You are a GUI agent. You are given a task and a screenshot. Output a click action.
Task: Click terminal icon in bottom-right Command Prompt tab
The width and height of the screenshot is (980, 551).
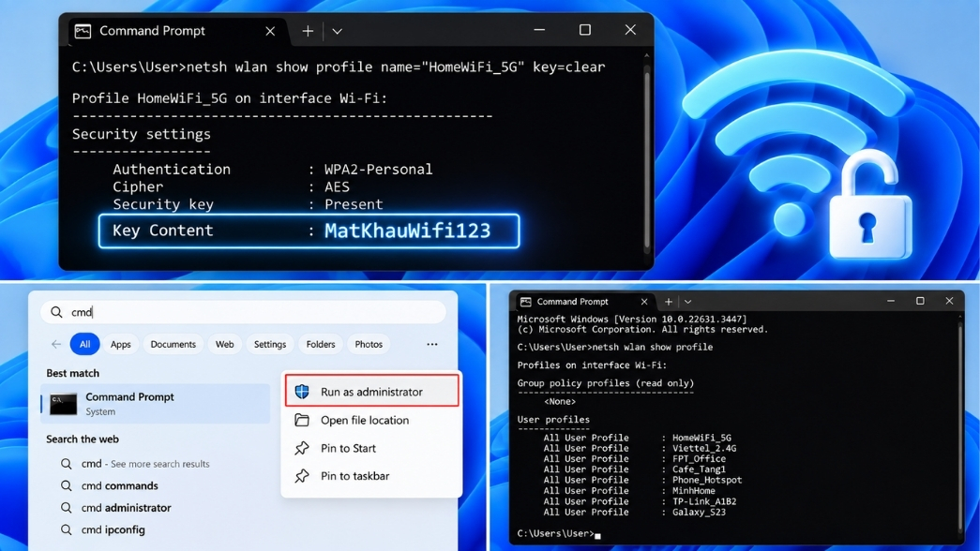coord(525,302)
